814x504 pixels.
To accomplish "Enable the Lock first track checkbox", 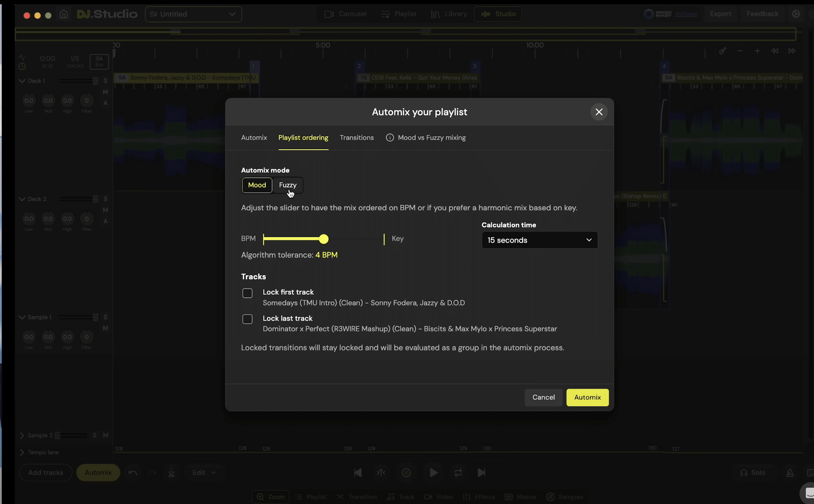I will tap(247, 293).
